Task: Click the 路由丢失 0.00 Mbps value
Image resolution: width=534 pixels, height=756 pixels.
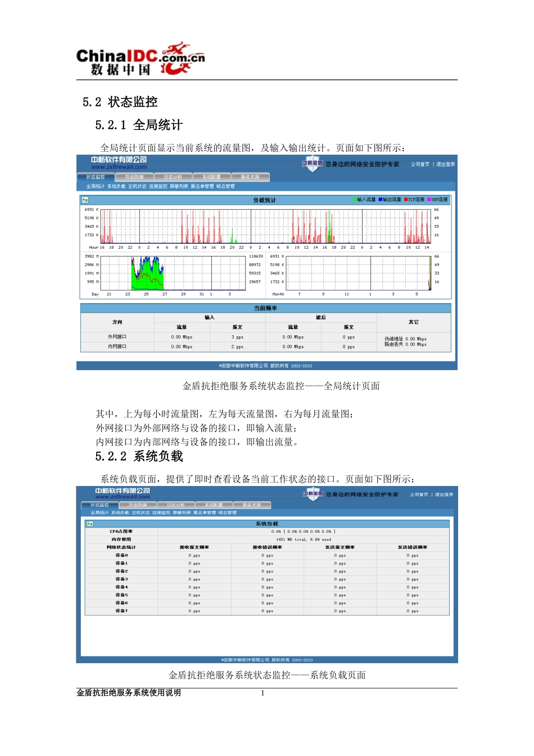Action: pyautogui.click(x=405, y=344)
